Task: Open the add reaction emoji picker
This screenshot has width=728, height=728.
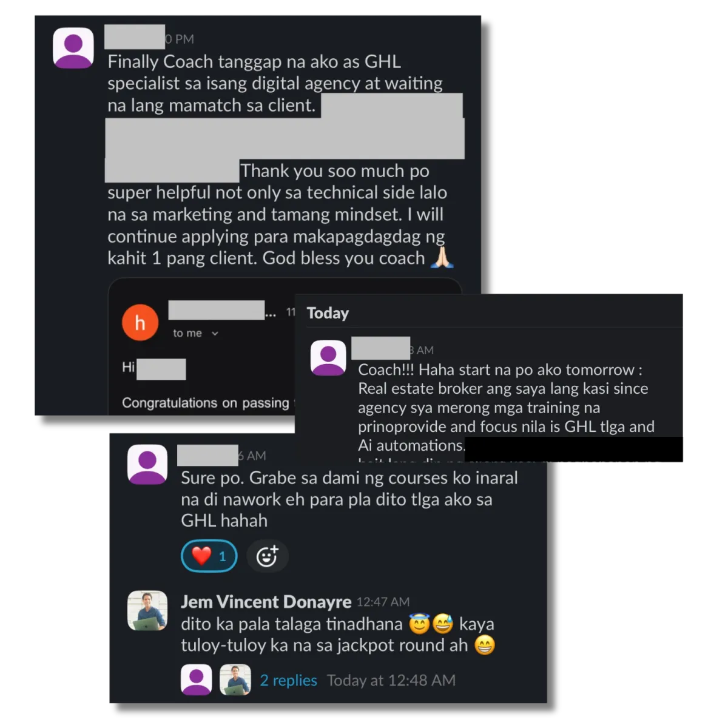Action: click(267, 556)
